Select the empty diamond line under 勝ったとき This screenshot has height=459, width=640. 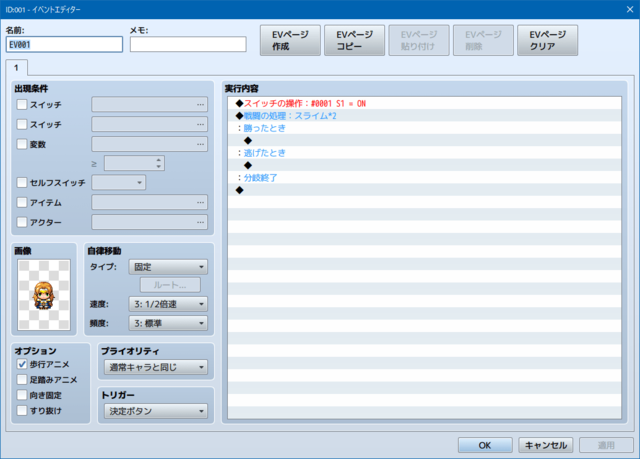(x=424, y=141)
